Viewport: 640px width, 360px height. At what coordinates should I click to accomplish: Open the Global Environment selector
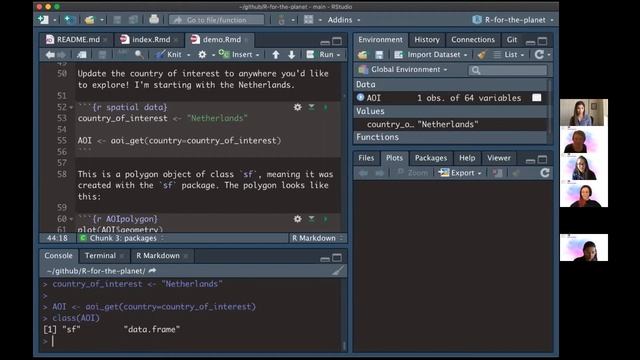pyautogui.click(x=403, y=69)
